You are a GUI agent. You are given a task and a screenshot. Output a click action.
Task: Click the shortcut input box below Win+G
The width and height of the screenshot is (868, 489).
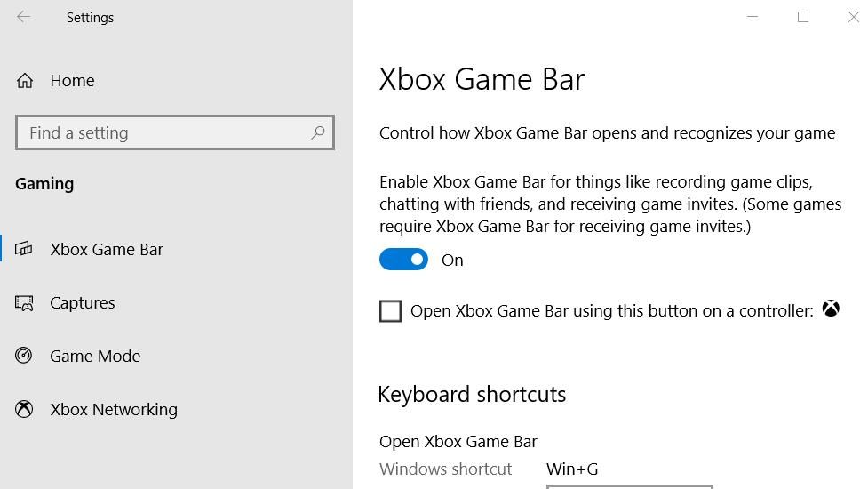[x=629, y=486]
